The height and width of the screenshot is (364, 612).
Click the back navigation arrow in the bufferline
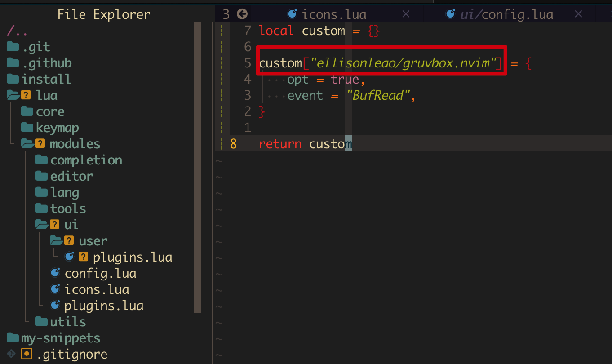point(242,14)
